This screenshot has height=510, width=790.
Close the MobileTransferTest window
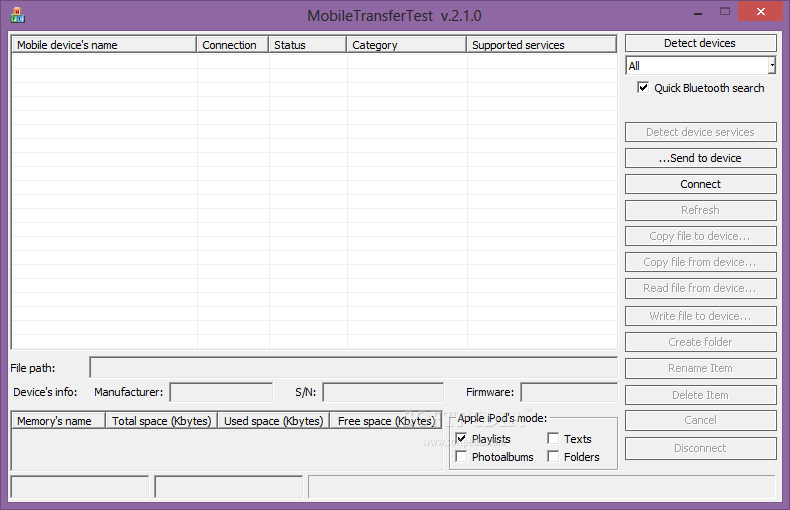[761, 12]
